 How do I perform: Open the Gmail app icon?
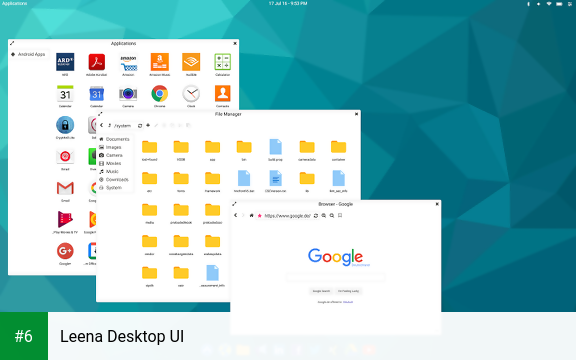tap(65, 188)
